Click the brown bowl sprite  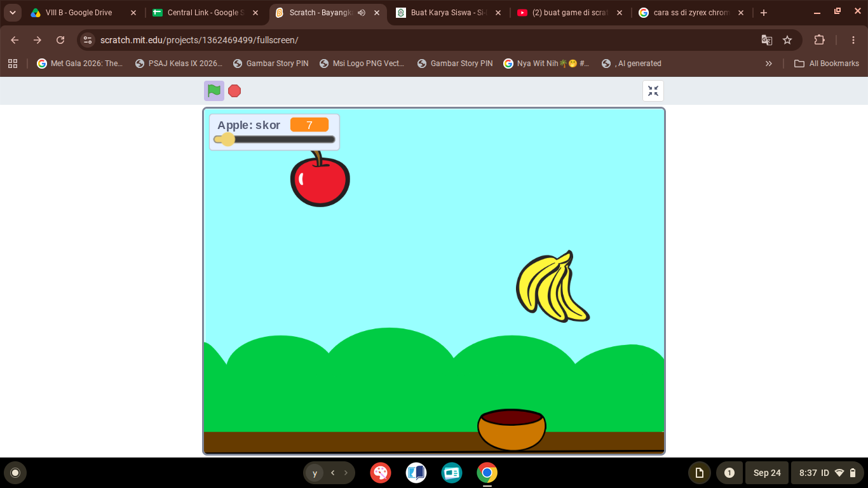512,430
